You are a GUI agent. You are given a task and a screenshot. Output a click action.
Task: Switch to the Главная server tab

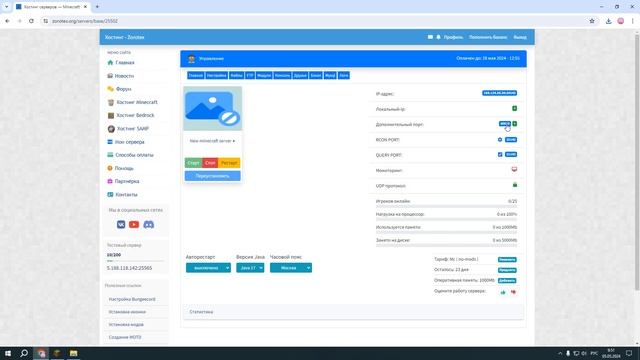(x=196, y=76)
